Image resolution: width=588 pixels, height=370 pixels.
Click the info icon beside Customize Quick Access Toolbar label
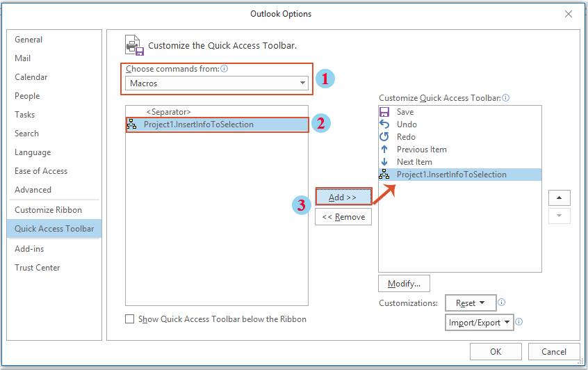[x=506, y=98]
